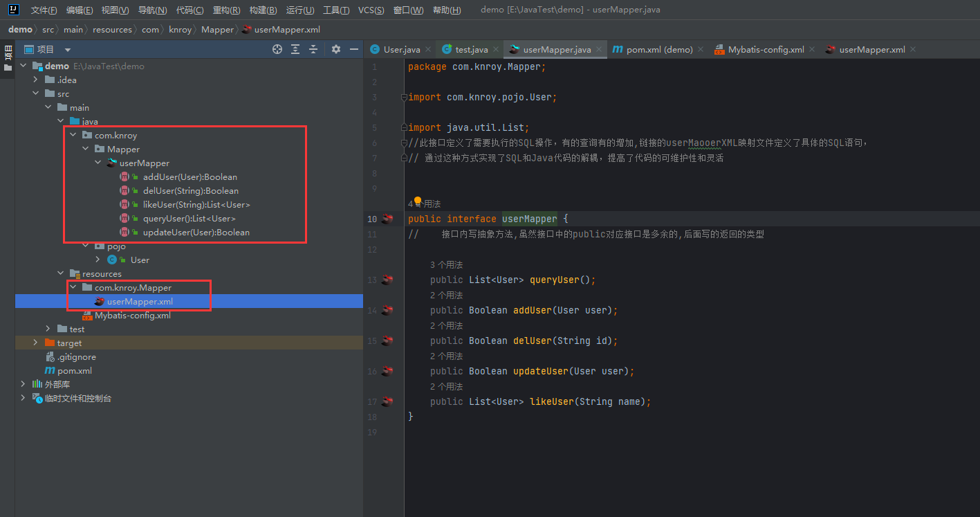Click the locate/select opened file target icon
The width and height of the screenshot is (980, 517).
pyautogui.click(x=277, y=49)
